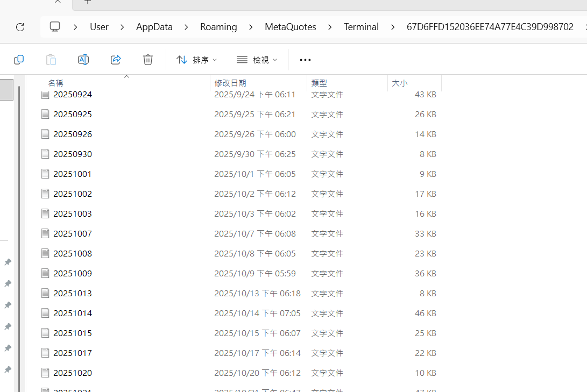587x392 pixels.
Task: Click the Copy icon in toolbar
Action: 19,60
